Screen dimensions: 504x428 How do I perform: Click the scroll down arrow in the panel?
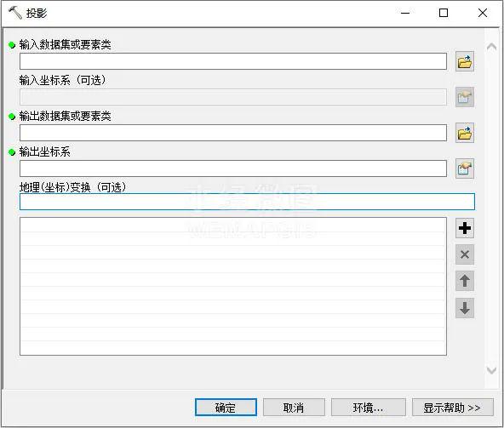(491, 370)
